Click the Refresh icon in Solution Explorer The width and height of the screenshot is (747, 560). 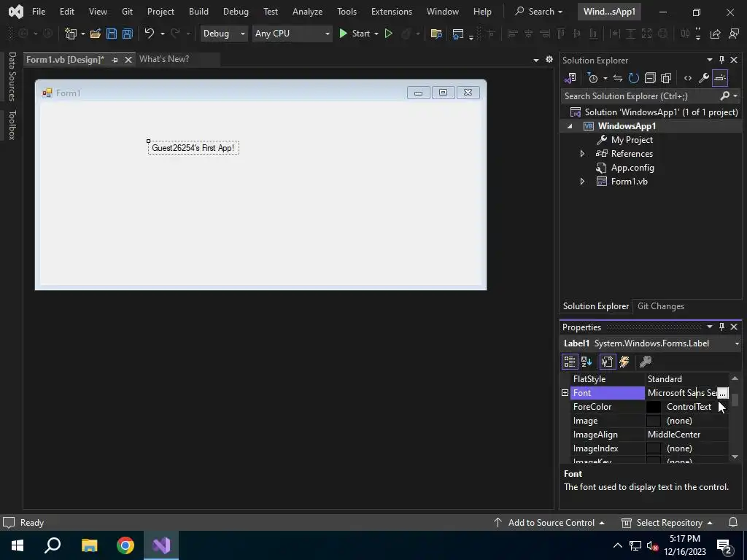click(633, 78)
